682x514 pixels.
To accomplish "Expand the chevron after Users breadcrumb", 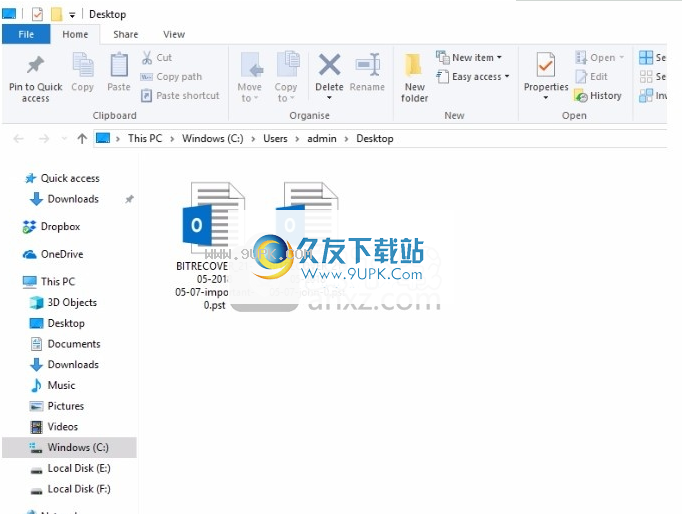I will coord(297,139).
